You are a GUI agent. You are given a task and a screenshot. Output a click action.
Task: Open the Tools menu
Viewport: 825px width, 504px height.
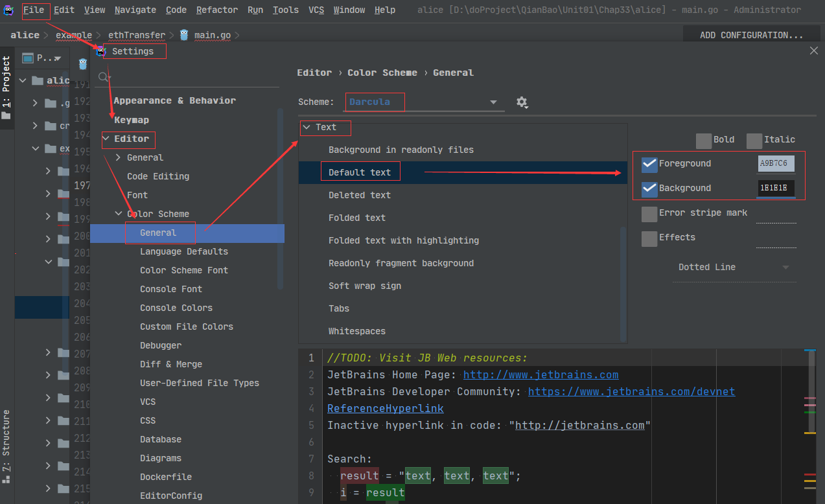[286, 10]
